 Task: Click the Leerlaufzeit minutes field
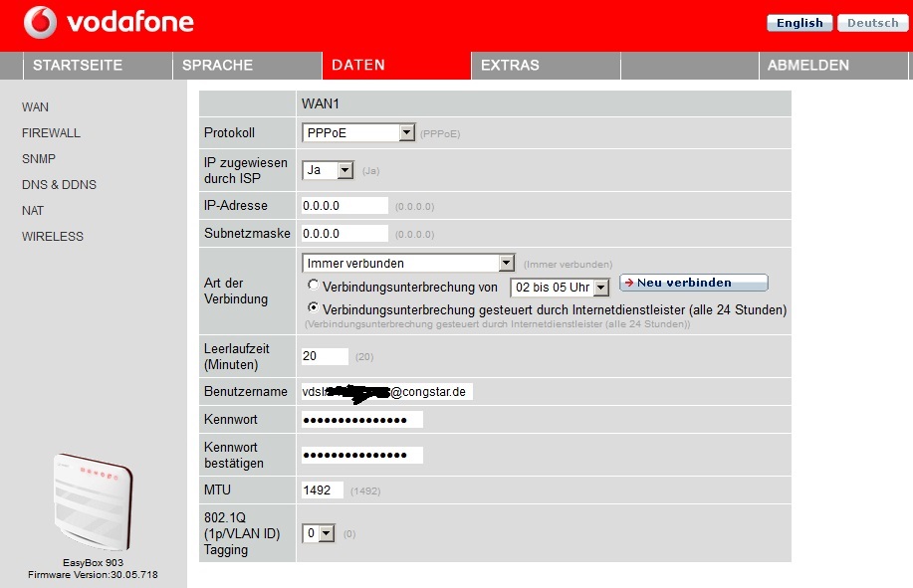click(325, 356)
